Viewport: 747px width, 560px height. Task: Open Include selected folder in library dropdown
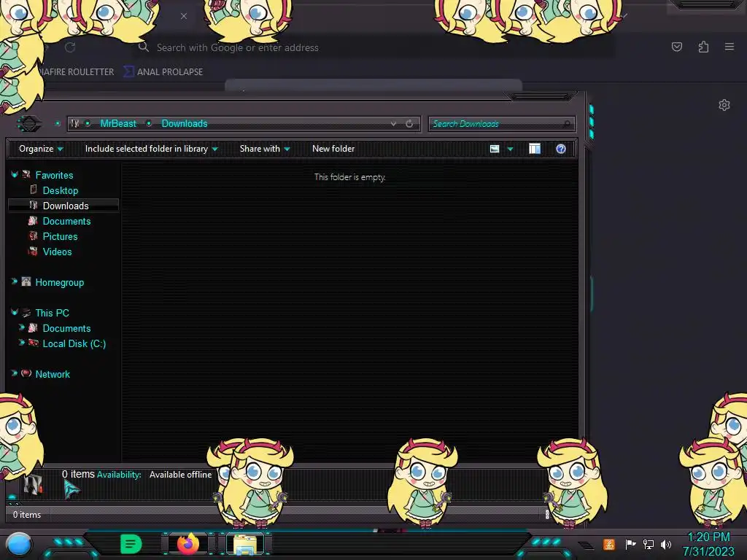point(152,149)
